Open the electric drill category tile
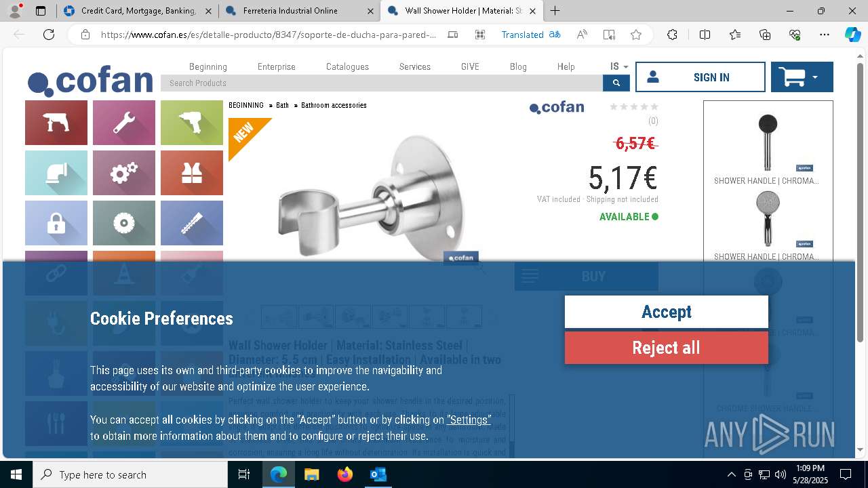 click(56, 123)
